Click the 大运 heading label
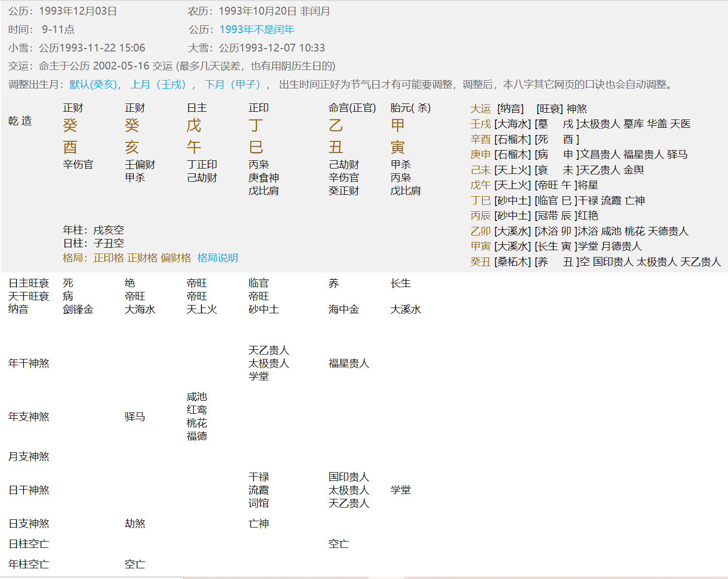728x579 pixels. coord(480,109)
